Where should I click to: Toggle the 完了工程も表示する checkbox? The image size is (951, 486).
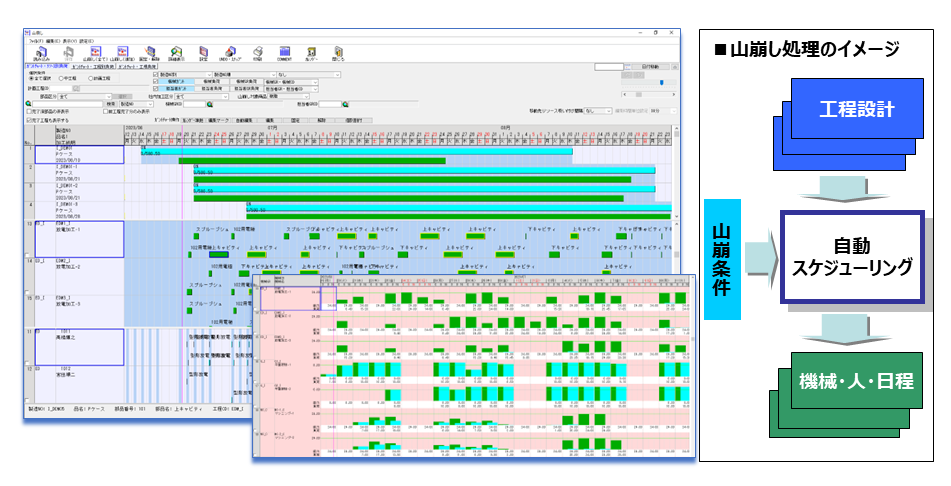pyautogui.click(x=29, y=120)
